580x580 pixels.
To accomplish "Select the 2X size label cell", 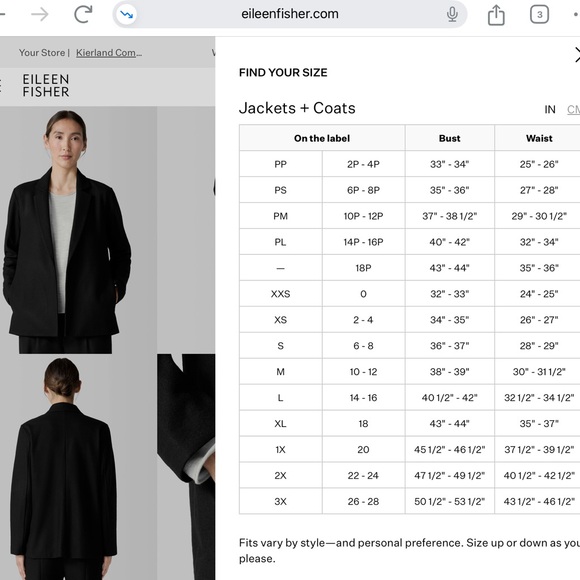I will (280, 475).
